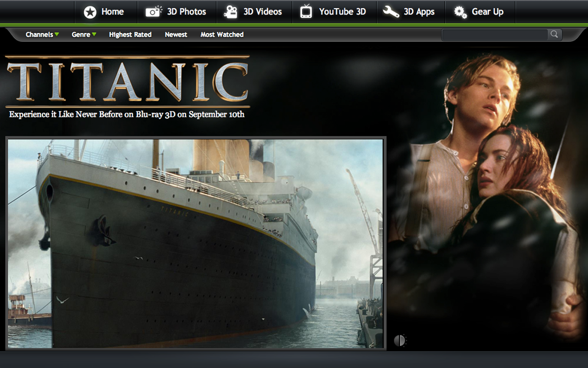Image resolution: width=588 pixels, height=368 pixels.
Task: Expand the Channels dropdown
Action: click(x=42, y=34)
